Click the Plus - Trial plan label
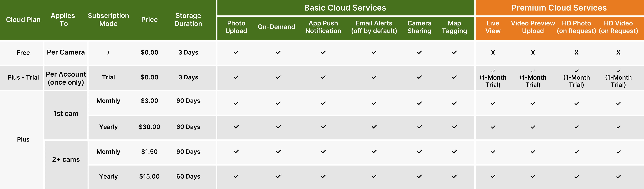Image resolution: width=644 pixels, height=189 pixels. (x=23, y=77)
